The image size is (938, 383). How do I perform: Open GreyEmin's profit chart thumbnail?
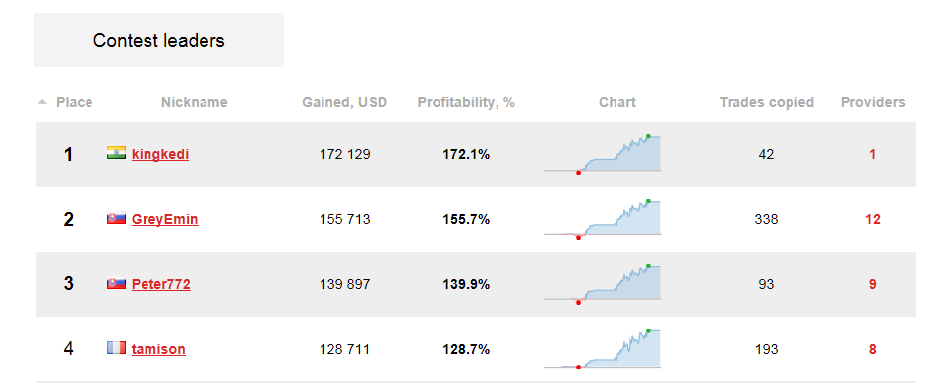(602, 219)
